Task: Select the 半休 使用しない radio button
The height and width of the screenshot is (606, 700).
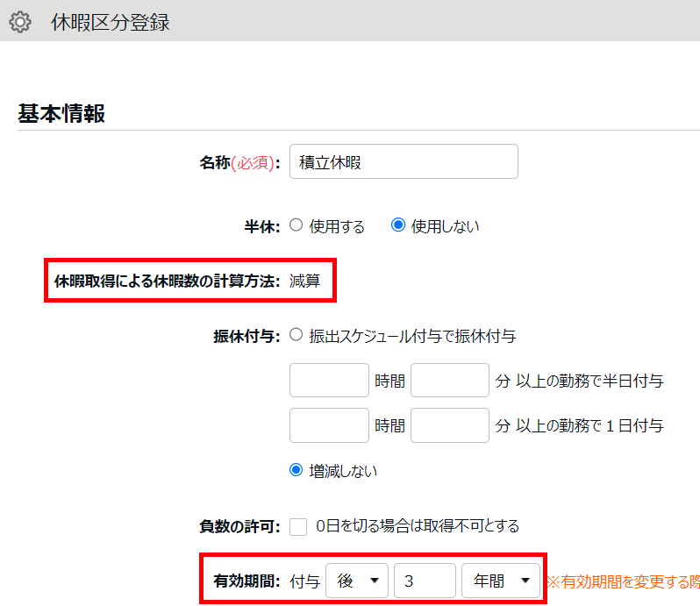Action: (x=397, y=225)
